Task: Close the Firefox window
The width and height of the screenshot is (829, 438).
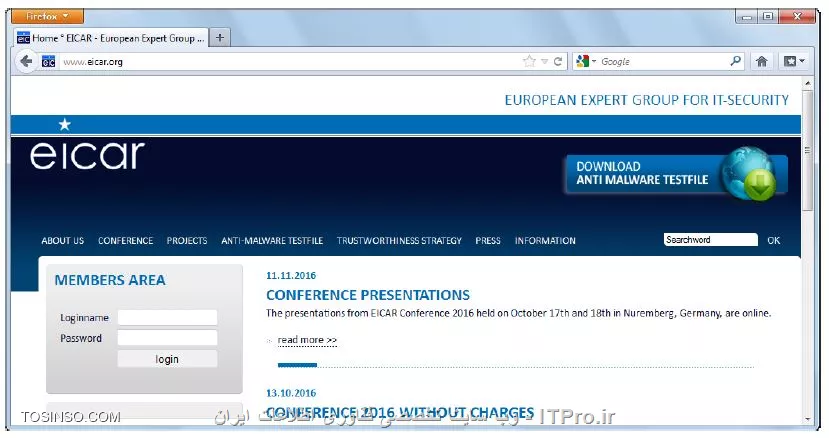Action: point(797,16)
